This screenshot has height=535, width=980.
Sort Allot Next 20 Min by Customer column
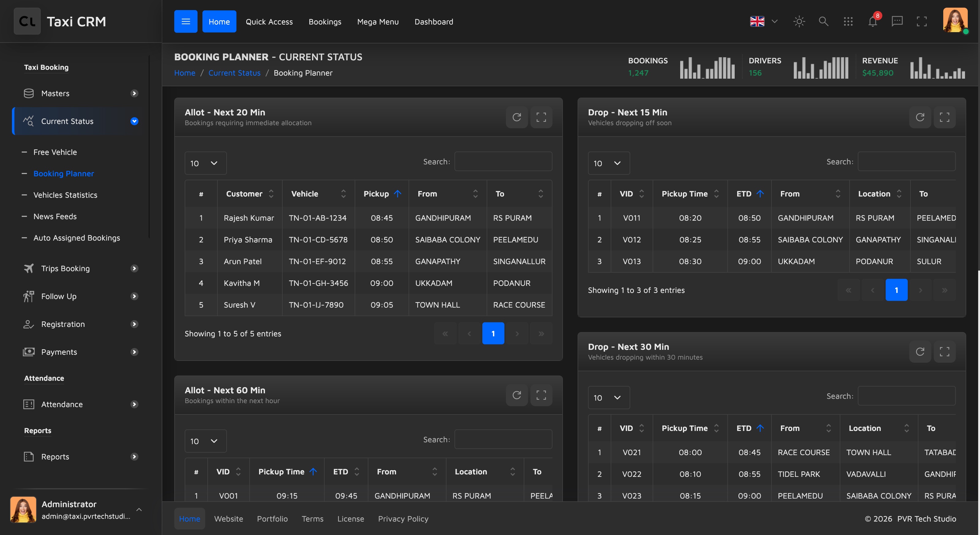pos(250,194)
